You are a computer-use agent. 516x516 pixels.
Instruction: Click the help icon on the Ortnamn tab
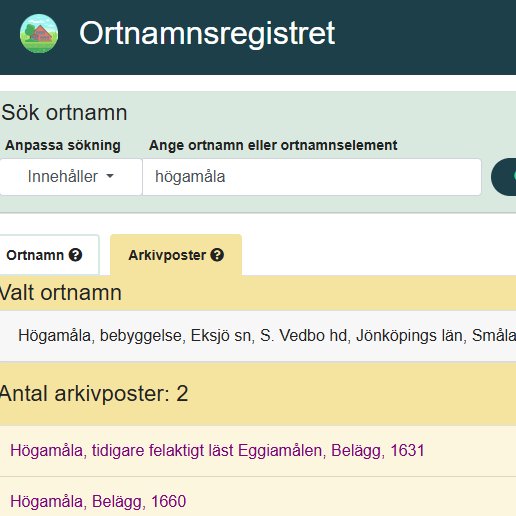(x=75, y=255)
